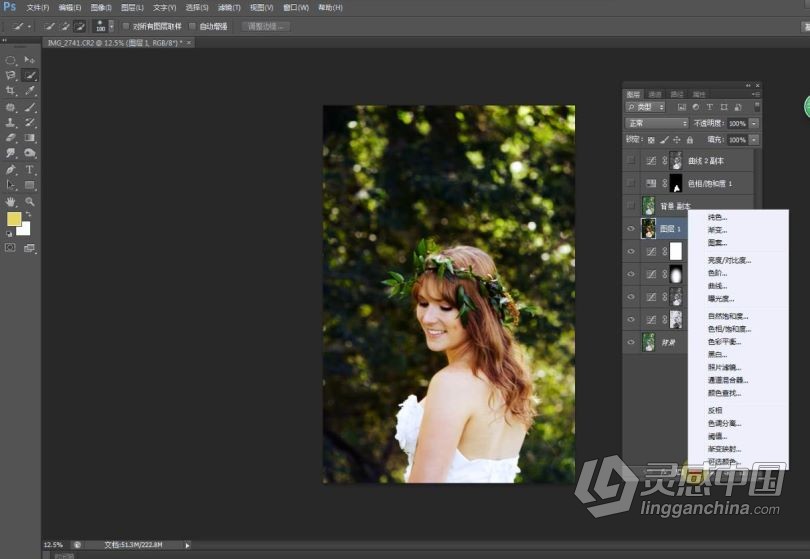Hide the 图层 1 layer
The width and height of the screenshot is (810, 559).
coord(631,228)
